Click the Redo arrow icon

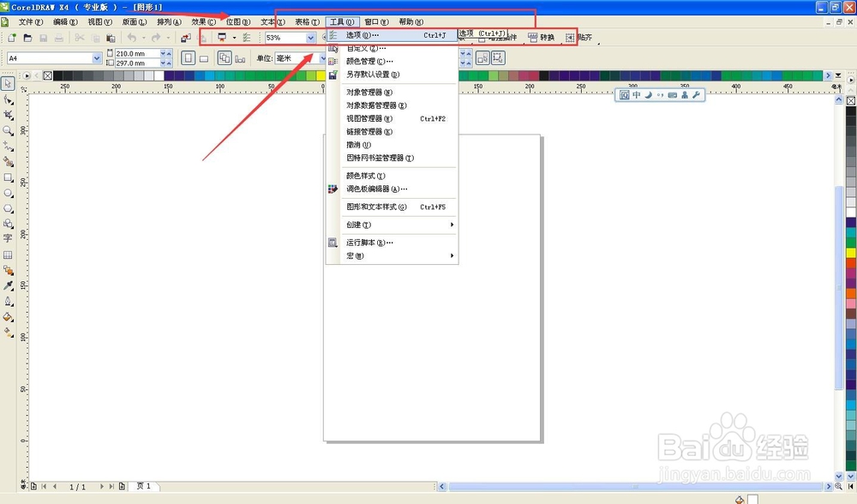point(156,38)
